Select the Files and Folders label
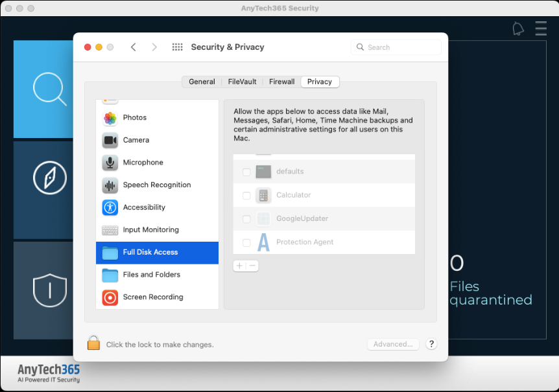This screenshot has height=392, width=559. [152, 275]
